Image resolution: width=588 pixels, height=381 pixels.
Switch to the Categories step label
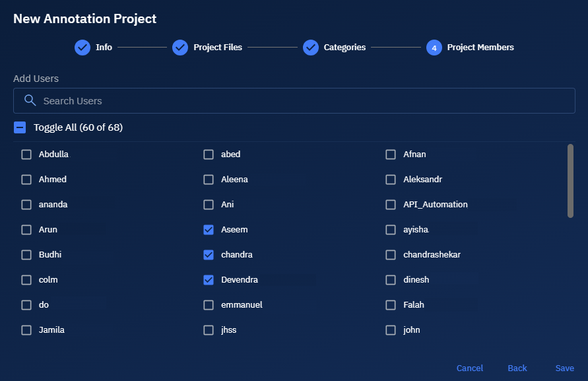(344, 48)
